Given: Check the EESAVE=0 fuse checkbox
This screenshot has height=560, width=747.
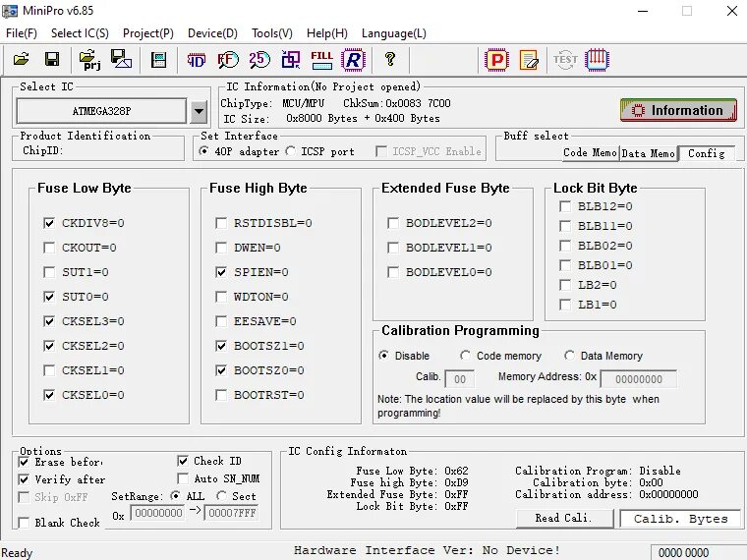Looking at the screenshot, I should pyautogui.click(x=221, y=321).
